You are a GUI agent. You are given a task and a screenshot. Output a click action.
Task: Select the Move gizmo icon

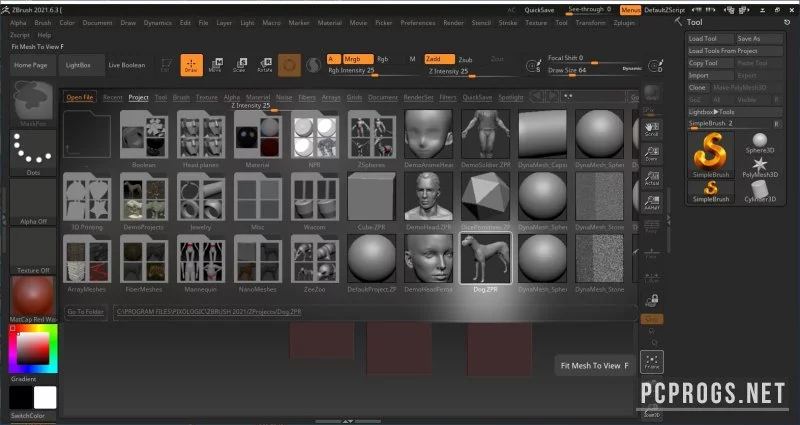(216, 65)
